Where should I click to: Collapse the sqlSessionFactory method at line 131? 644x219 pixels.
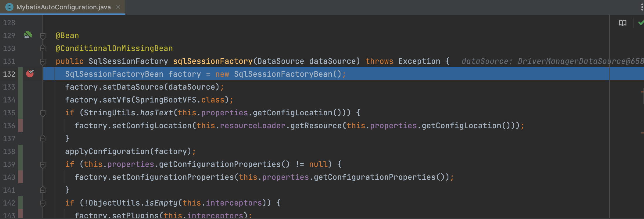tap(43, 61)
